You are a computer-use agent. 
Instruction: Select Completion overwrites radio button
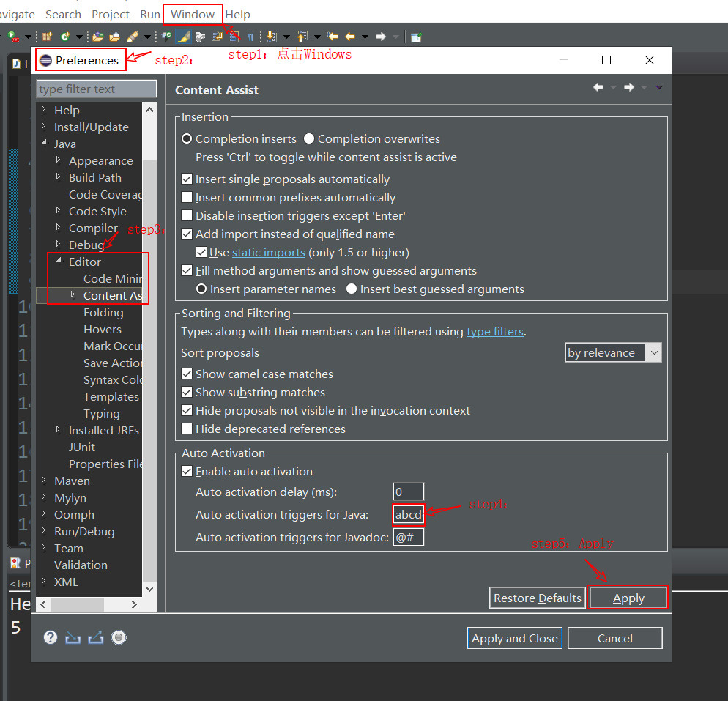[309, 138]
